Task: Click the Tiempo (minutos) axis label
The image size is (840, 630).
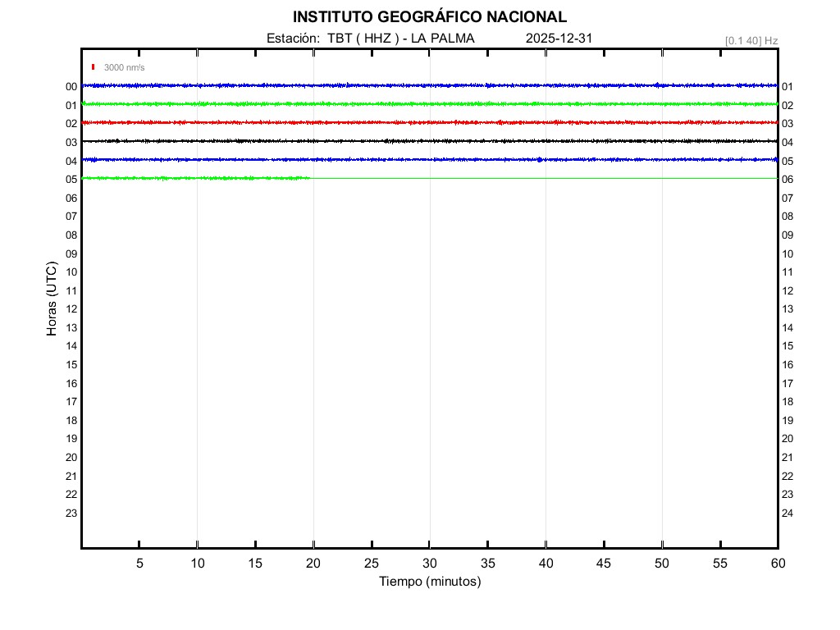Action: [x=429, y=582]
